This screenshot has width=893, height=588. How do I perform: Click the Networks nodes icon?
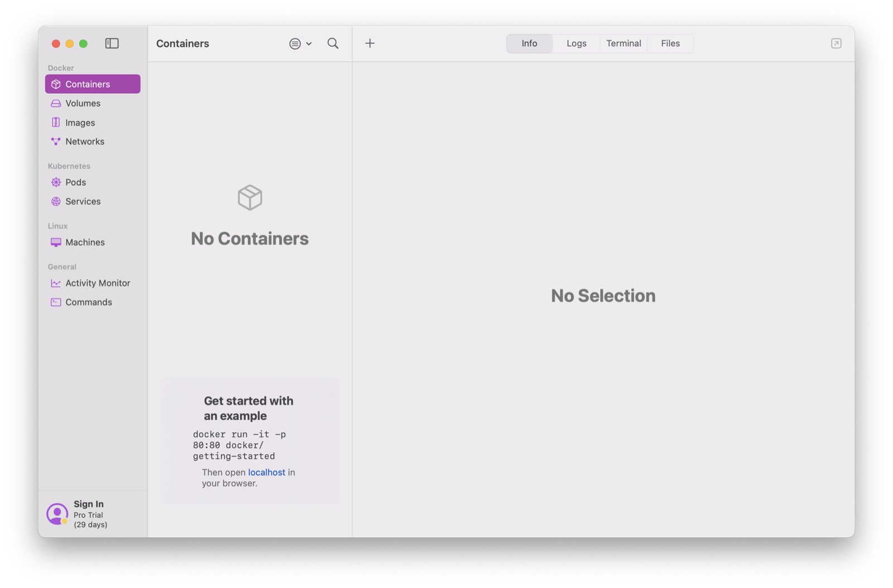pos(56,142)
